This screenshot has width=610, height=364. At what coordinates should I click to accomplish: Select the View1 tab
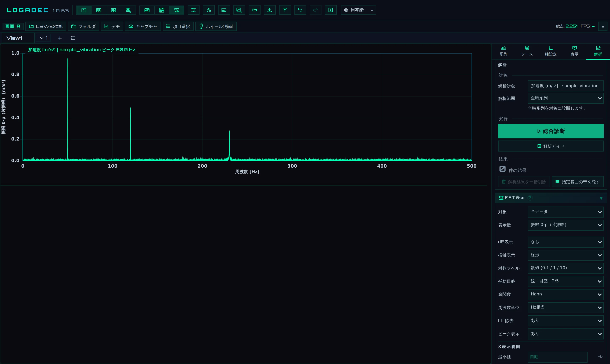click(x=18, y=38)
